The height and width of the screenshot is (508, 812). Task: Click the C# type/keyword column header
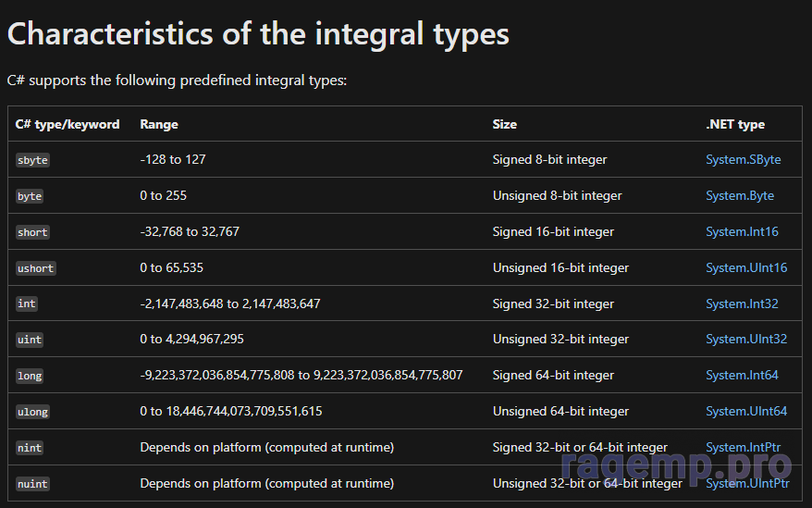pos(68,124)
